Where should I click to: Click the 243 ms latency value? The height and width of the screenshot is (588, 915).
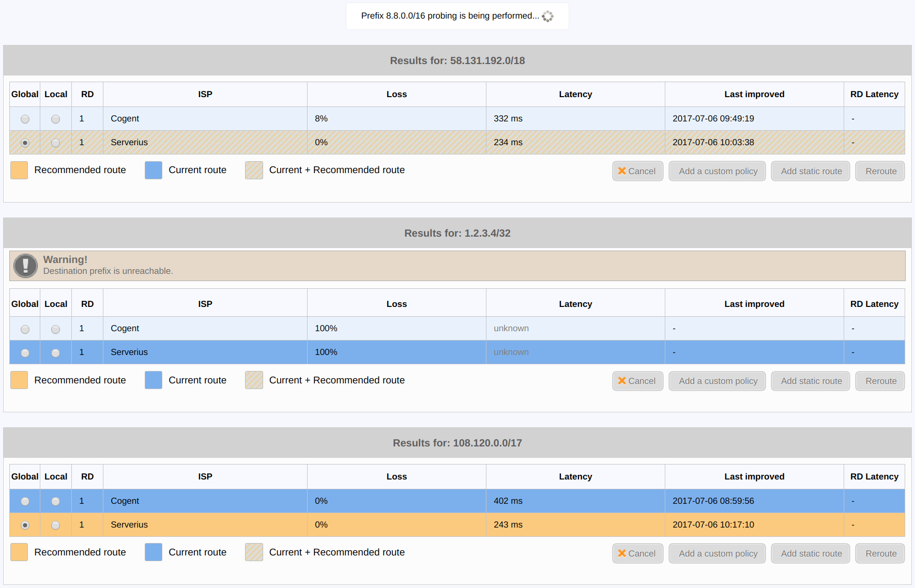508,524
